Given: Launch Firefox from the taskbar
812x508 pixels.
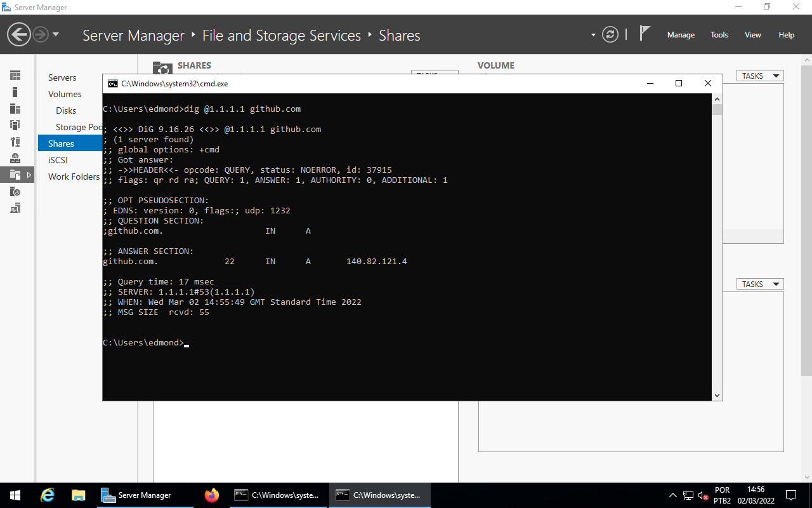Looking at the screenshot, I should pos(211,495).
